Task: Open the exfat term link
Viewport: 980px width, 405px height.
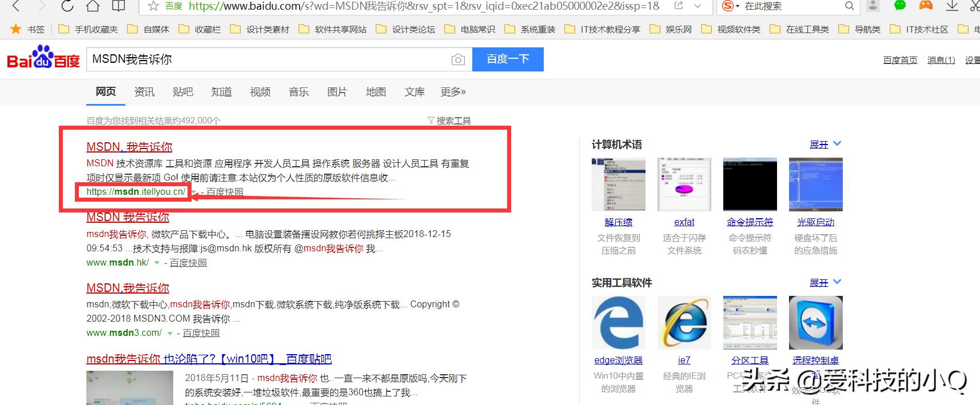Action: point(684,222)
